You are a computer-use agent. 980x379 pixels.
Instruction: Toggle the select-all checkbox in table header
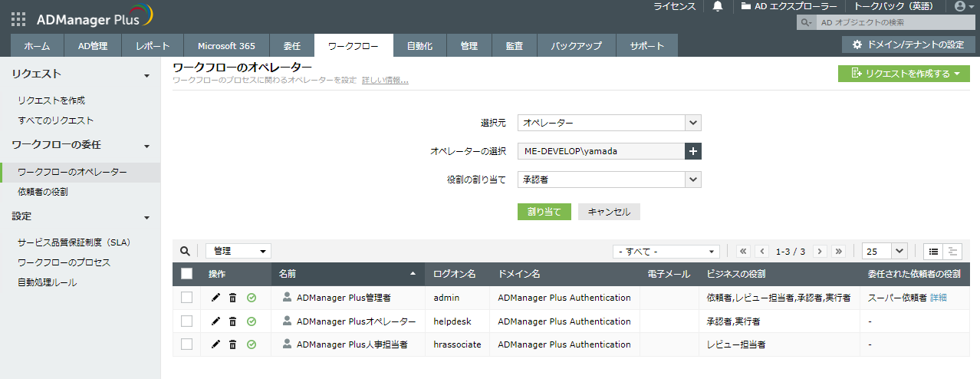point(186,274)
